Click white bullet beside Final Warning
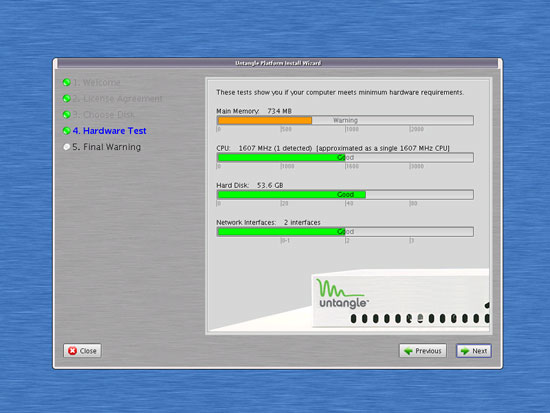This screenshot has width=550, height=413. [67, 147]
